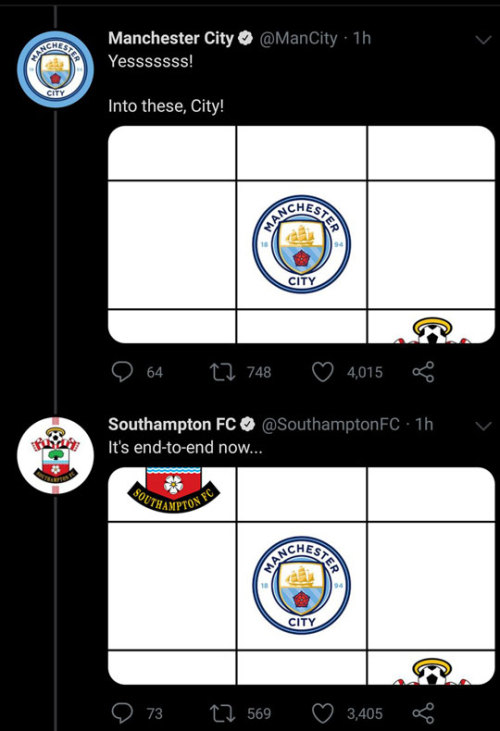500x731 pixels.
Task: Open tweet text "Into these, City!"
Action: click(x=166, y=106)
